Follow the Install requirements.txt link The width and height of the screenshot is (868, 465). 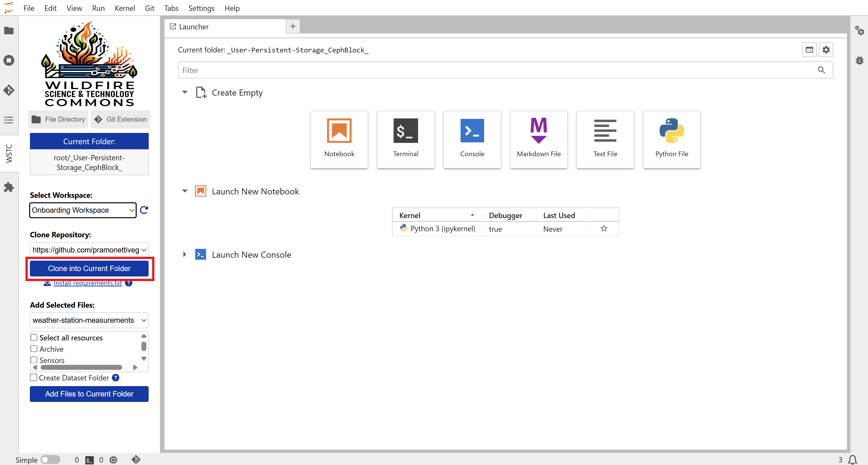click(88, 283)
